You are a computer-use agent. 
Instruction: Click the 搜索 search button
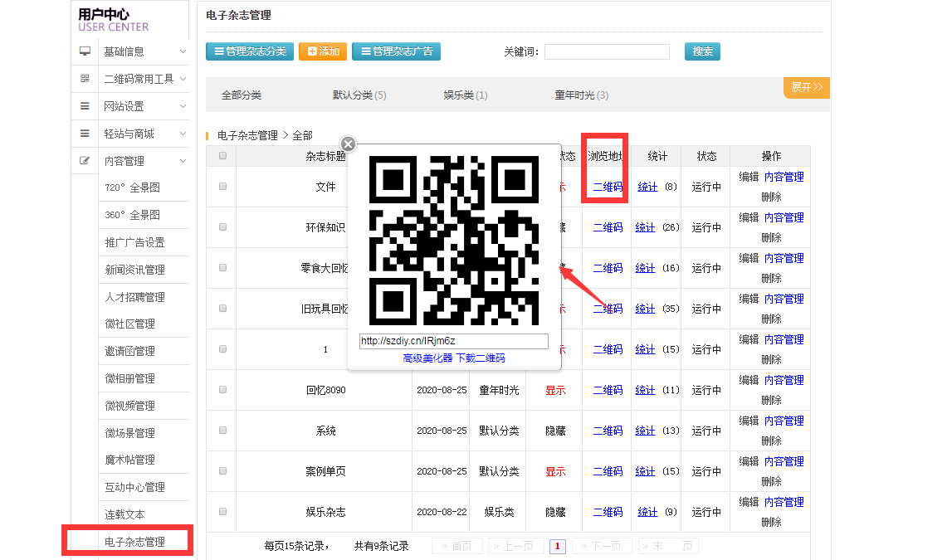[x=702, y=51]
